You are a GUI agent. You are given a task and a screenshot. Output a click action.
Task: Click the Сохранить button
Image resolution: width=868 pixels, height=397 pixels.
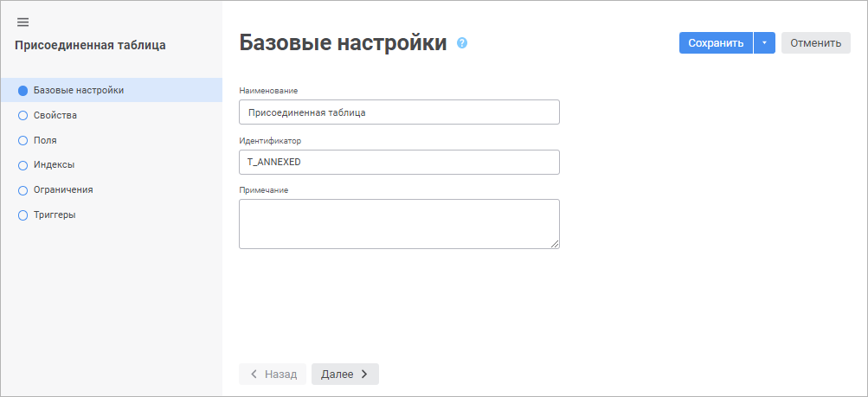pyautogui.click(x=716, y=43)
